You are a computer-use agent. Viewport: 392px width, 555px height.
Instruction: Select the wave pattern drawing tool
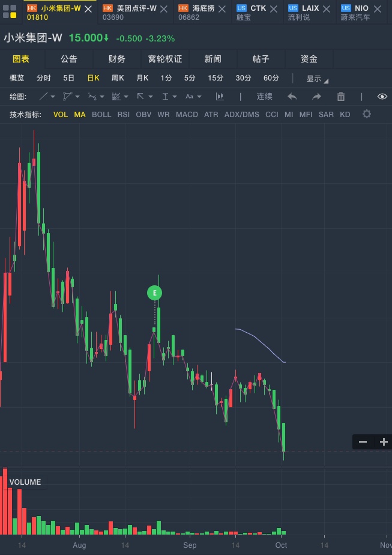(92, 96)
